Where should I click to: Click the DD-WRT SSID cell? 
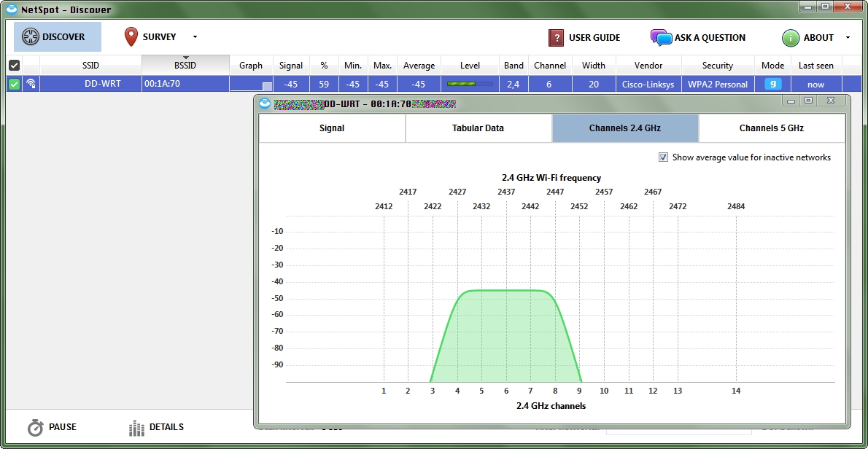90,84
